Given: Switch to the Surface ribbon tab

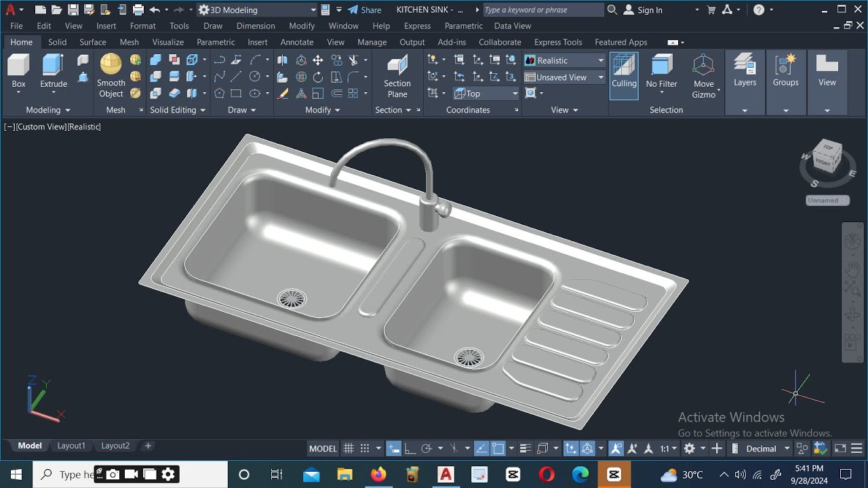Looking at the screenshot, I should (x=93, y=42).
